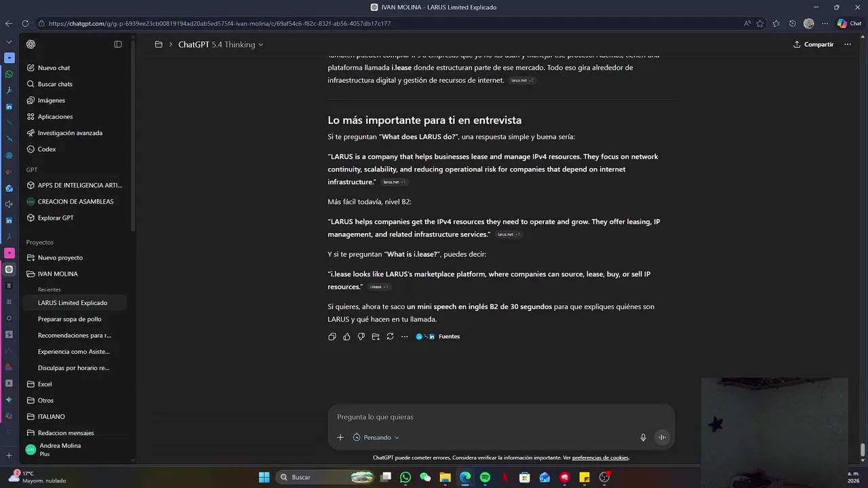868x488 pixels.
Task: Start dictation with microphone icon
Action: point(643,437)
